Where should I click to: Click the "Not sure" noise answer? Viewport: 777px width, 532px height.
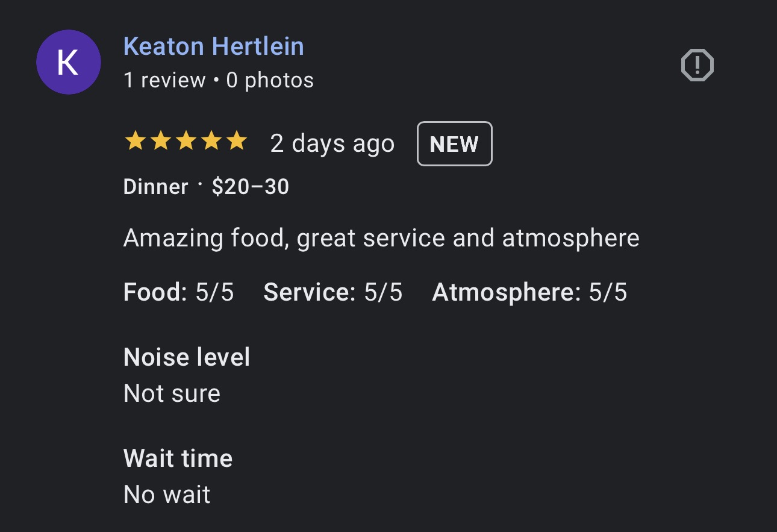click(172, 393)
